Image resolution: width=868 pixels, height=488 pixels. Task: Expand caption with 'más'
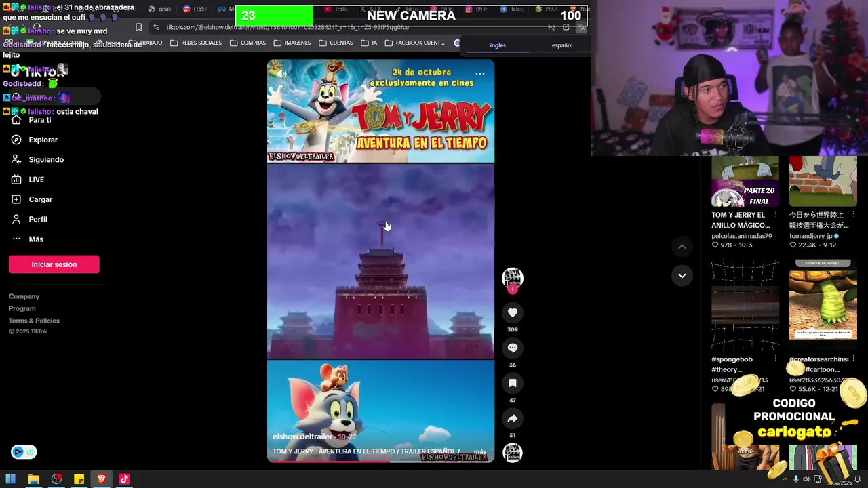(480, 451)
